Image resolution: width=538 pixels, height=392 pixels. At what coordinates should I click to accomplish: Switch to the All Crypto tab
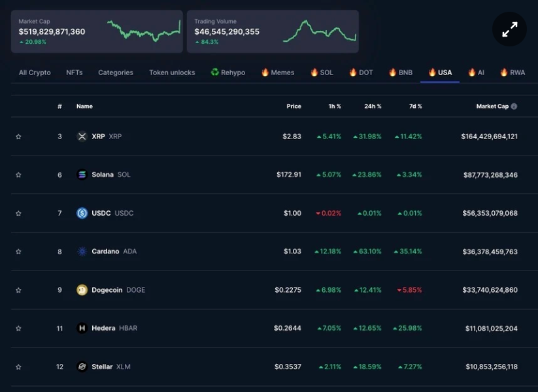[x=35, y=73]
